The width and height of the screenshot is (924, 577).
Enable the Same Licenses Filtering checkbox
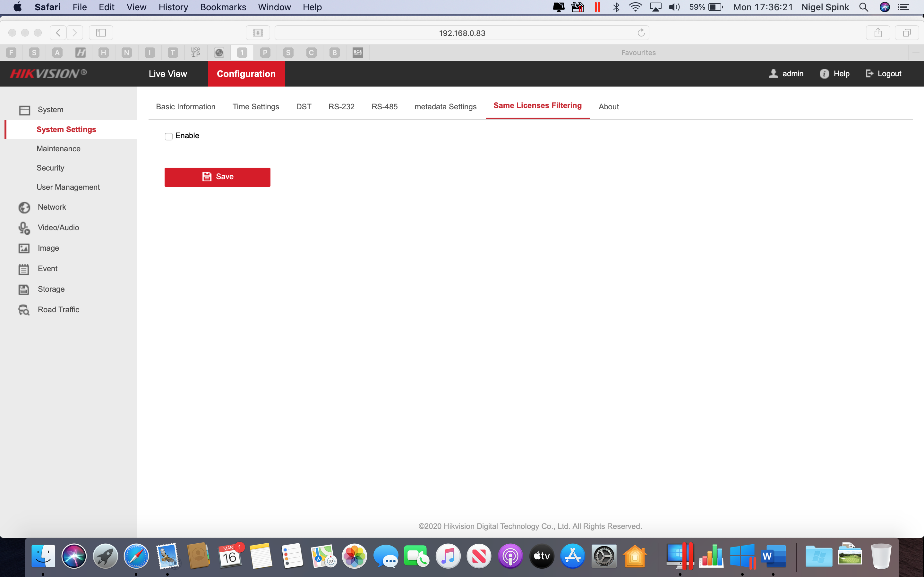click(169, 136)
